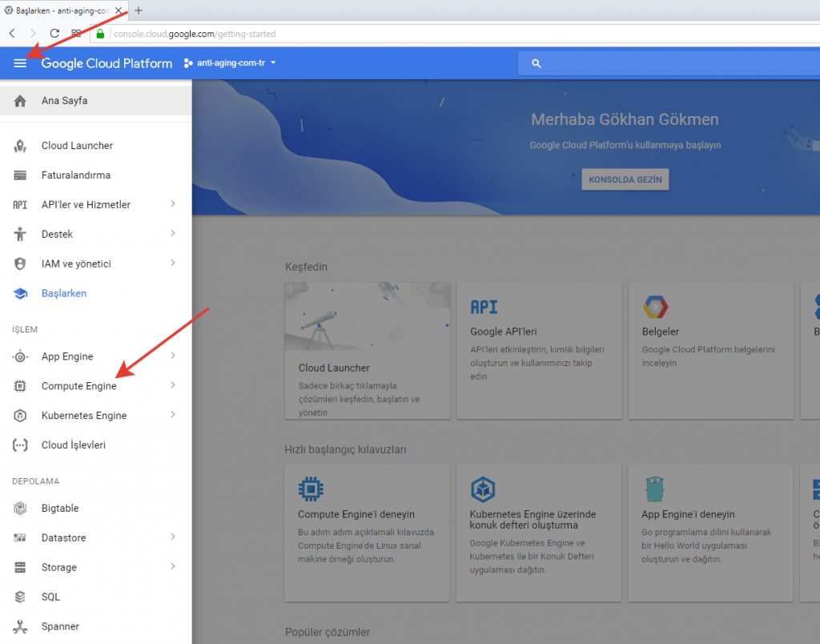Open Kubernetes Engine üzerinde konuk defteri card
Screen dimensions: 820x644
(539, 533)
